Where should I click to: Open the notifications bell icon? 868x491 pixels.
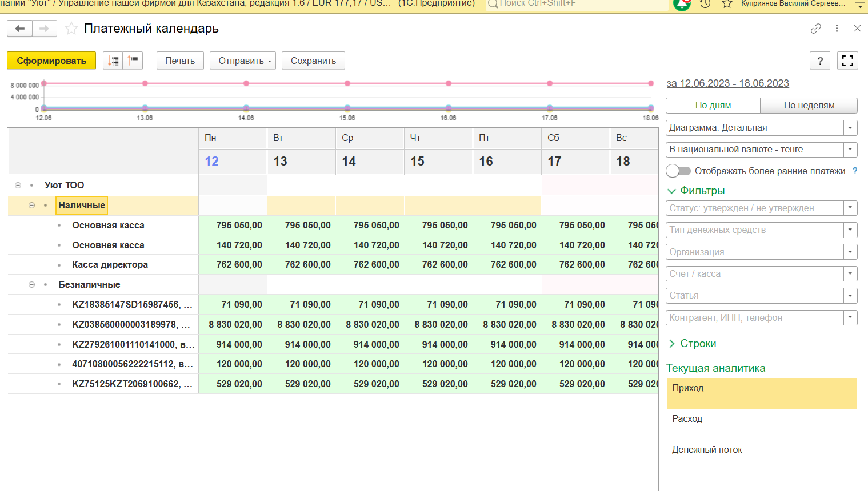click(682, 4)
